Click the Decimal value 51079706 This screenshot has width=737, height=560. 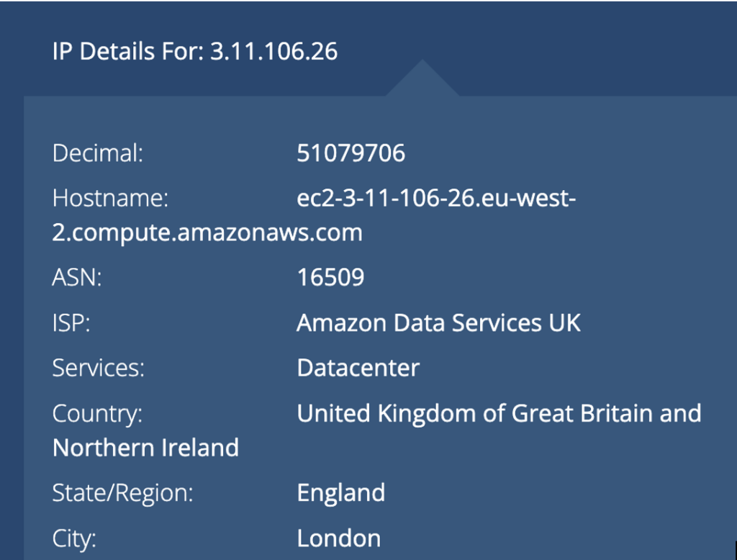coord(351,153)
